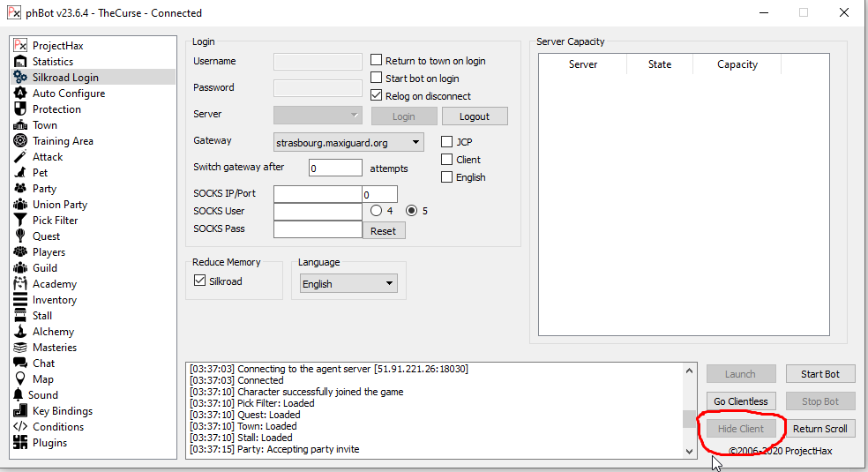Image resolution: width=868 pixels, height=472 pixels.
Task: Click the SOCKS User input field
Action: tap(318, 212)
